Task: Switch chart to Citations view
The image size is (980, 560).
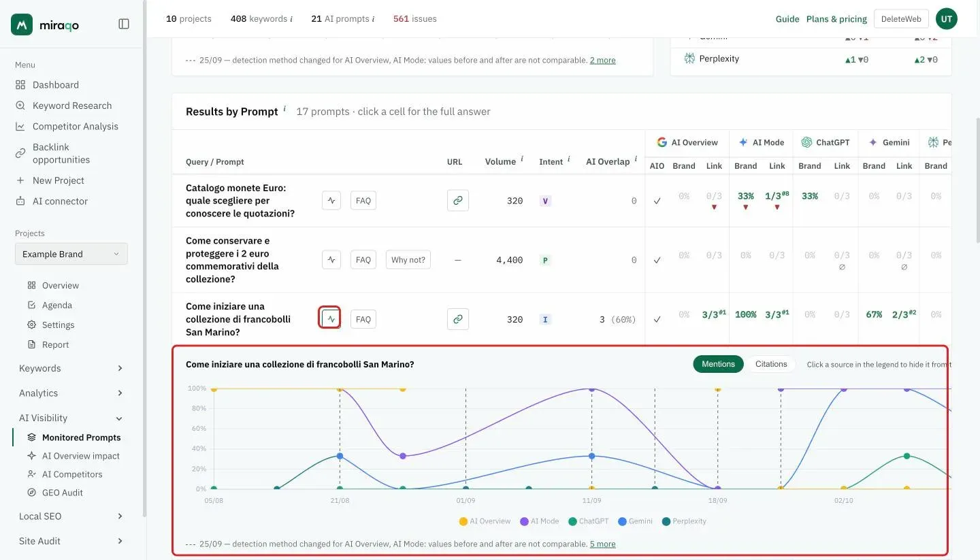Action: click(x=771, y=364)
